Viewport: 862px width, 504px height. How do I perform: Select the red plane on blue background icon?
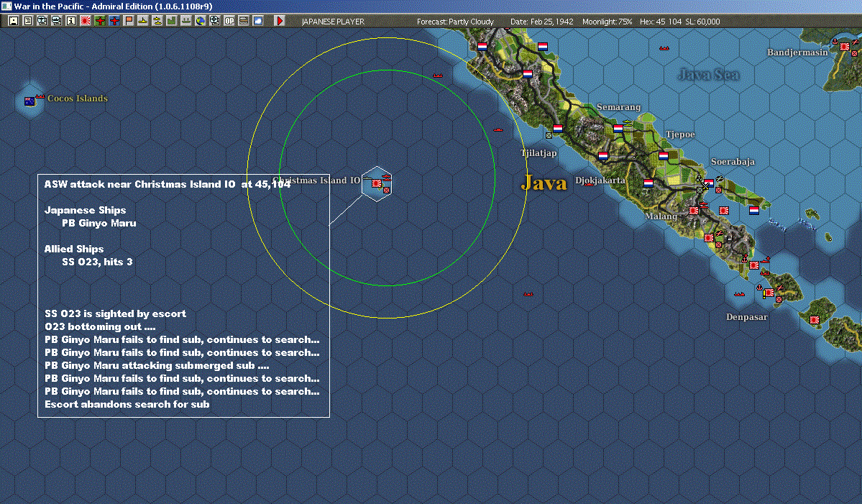point(114,21)
